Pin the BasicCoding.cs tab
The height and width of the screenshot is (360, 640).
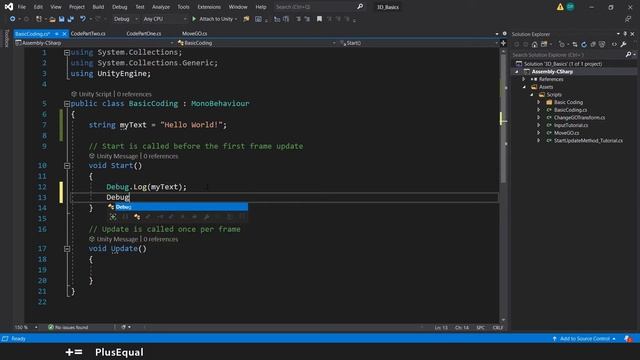[57, 34]
